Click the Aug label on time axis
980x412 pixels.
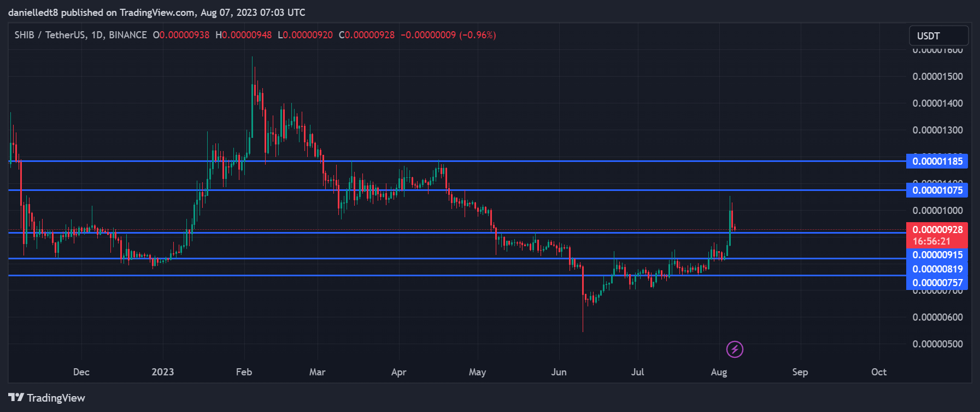[719, 372]
